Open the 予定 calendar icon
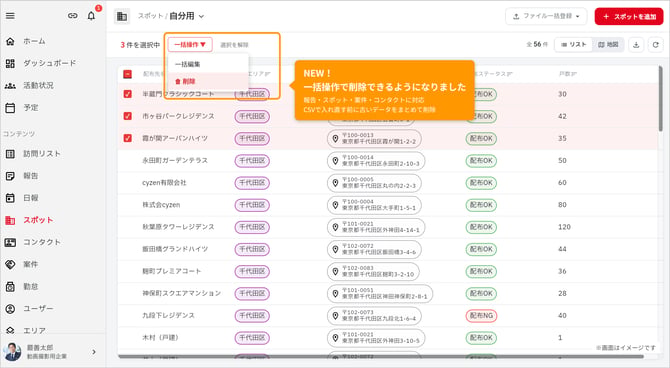This screenshot has height=368, width=670. point(10,108)
